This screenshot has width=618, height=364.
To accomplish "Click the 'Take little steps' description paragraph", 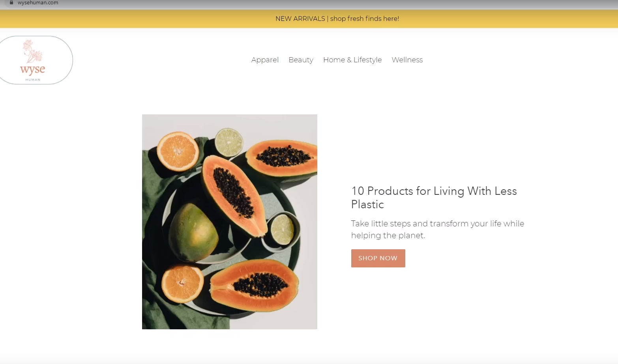I will [x=438, y=230].
